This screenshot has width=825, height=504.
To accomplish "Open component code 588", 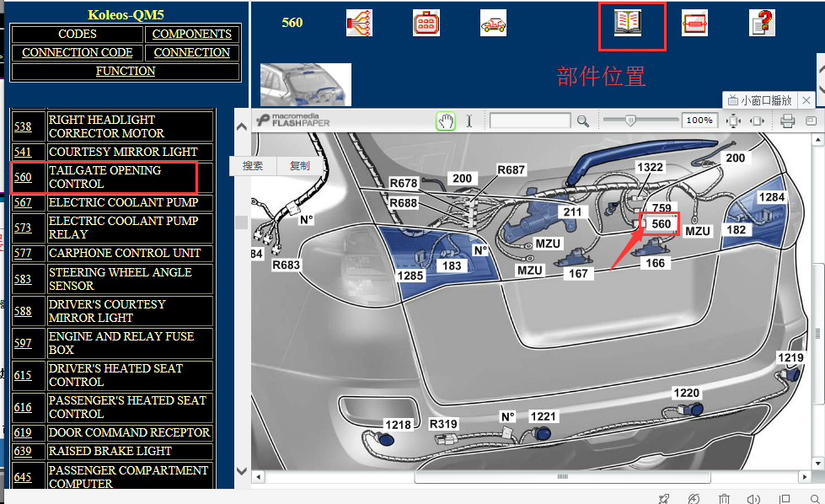I will pyautogui.click(x=23, y=311).
